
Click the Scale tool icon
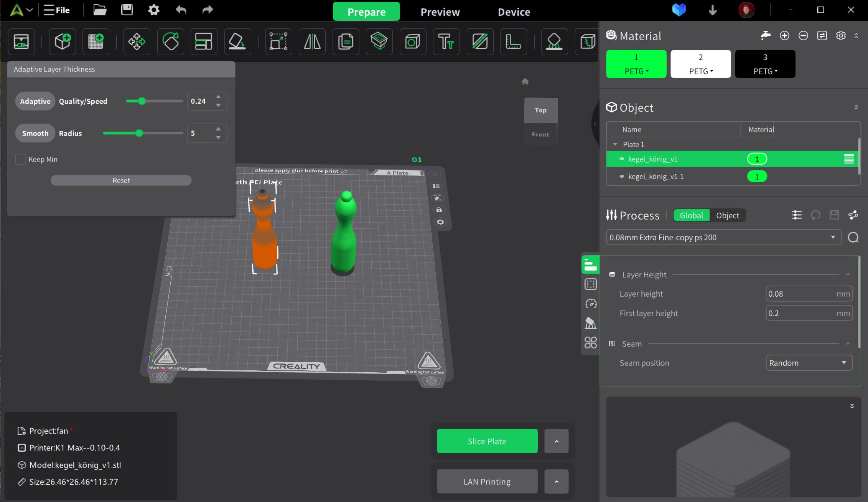pyautogui.click(x=278, y=41)
